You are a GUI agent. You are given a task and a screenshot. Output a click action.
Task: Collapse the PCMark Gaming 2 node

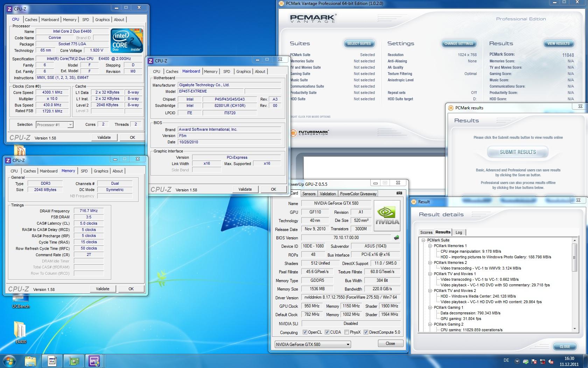coord(430,325)
